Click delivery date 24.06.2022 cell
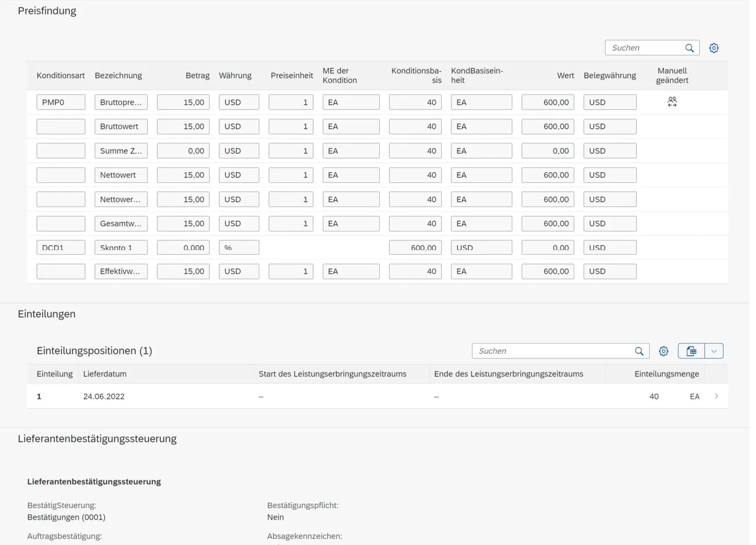Image resolution: width=756 pixels, height=545 pixels. click(x=104, y=396)
